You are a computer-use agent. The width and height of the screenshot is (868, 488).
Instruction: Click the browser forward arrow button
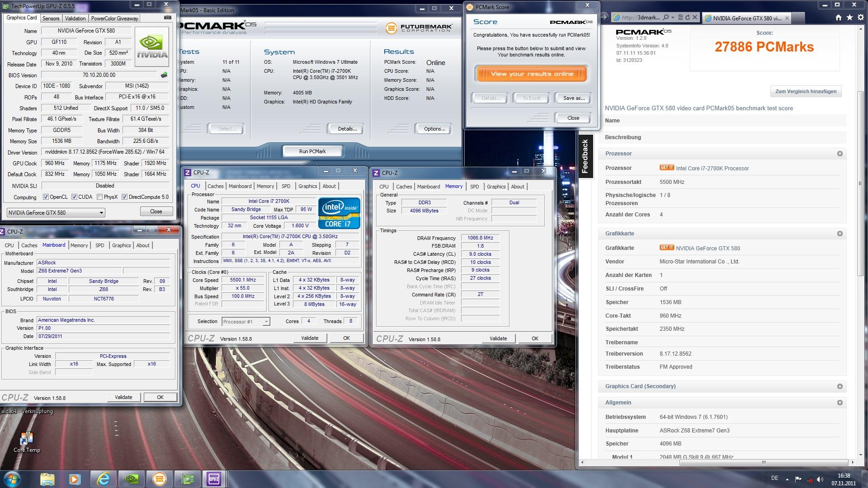point(604,18)
